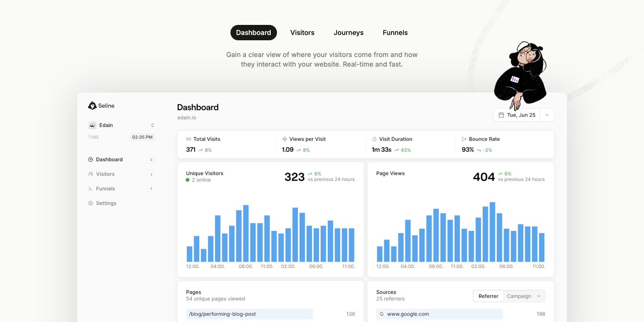Click the Google icon in Sources list
Viewport: 644px width, 322px height.
tap(382, 314)
